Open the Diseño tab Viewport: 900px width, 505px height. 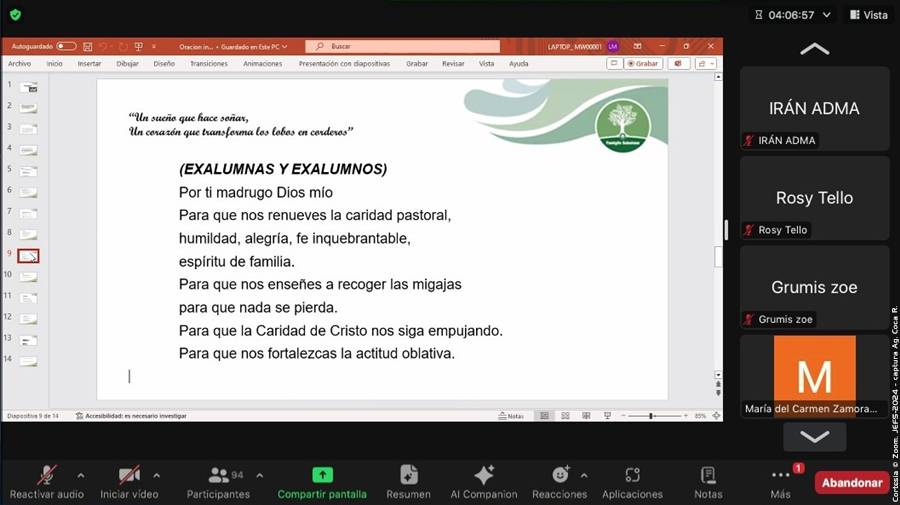164,64
